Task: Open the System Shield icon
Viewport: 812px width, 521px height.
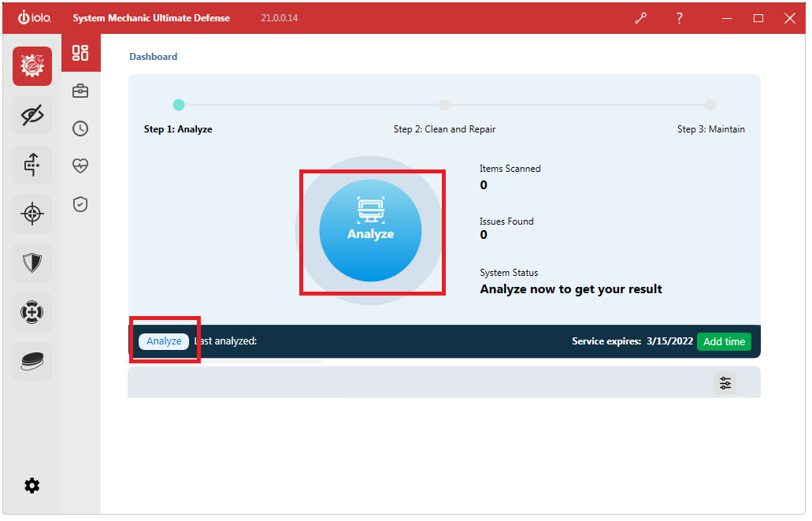Action: [x=32, y=264]
